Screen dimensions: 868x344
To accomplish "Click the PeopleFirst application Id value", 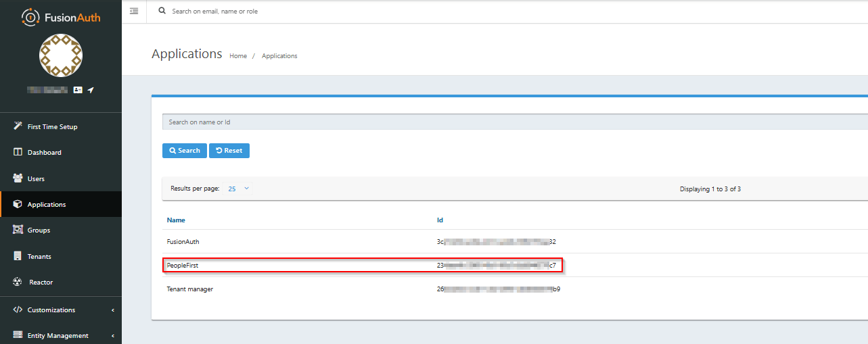I will [497, 266].
